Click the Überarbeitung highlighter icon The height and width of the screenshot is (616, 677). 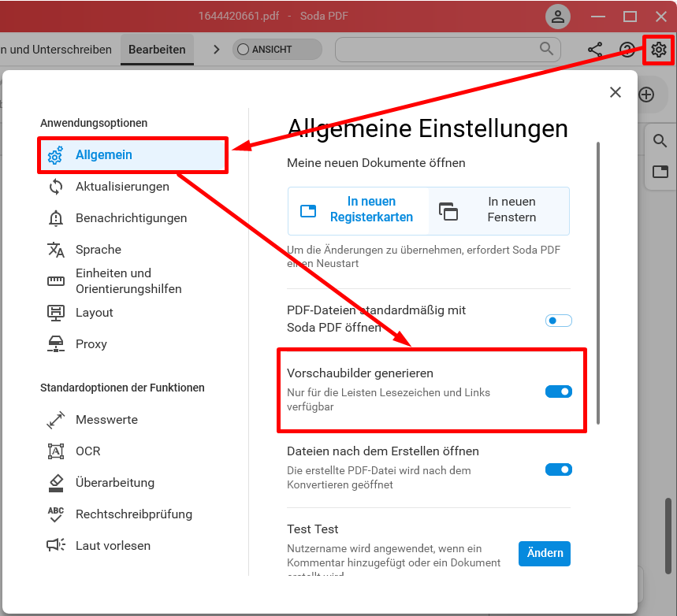coord(56,483)
